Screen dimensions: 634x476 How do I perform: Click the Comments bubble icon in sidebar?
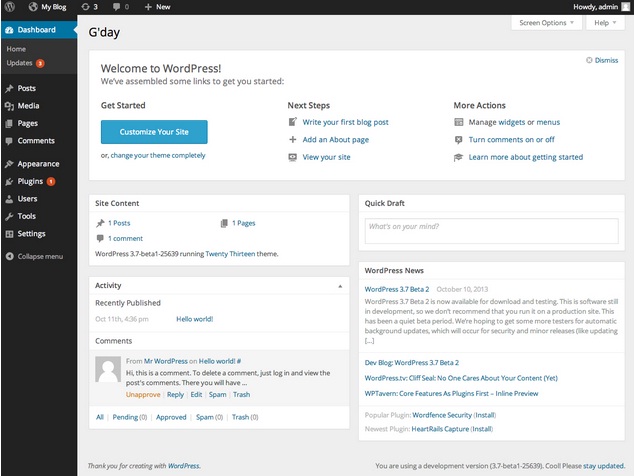coord(9,141)
